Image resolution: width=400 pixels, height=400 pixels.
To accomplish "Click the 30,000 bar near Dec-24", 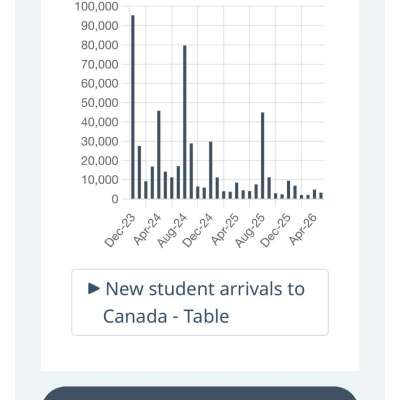I will pyautogui.click(x=211, y=170).
